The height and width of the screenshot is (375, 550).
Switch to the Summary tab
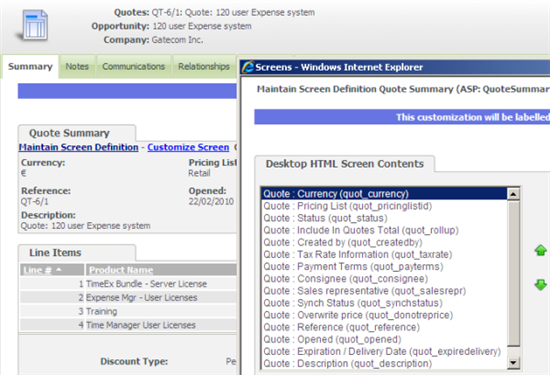pos(30,66)
